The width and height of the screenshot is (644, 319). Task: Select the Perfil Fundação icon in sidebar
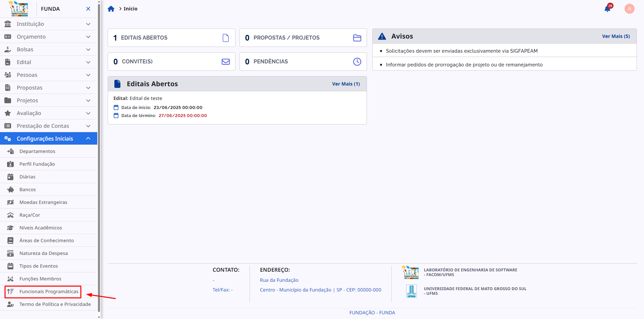[10, 164]
